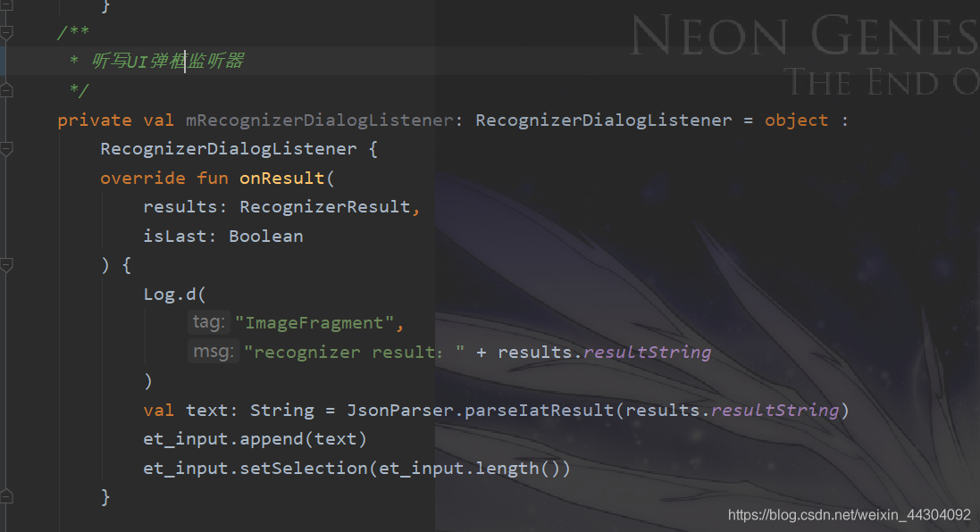Click the tag: parameter hint
This screenshot has width=980, height=532.
click(x=209, y=322)
